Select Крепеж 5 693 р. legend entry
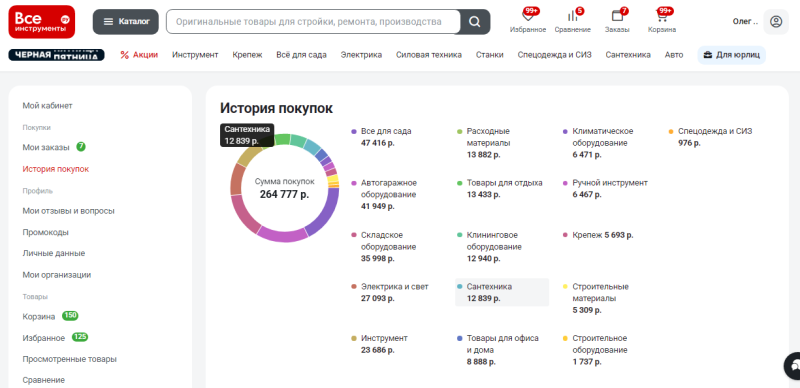The image size is (800, 388). tap(598, 235)
